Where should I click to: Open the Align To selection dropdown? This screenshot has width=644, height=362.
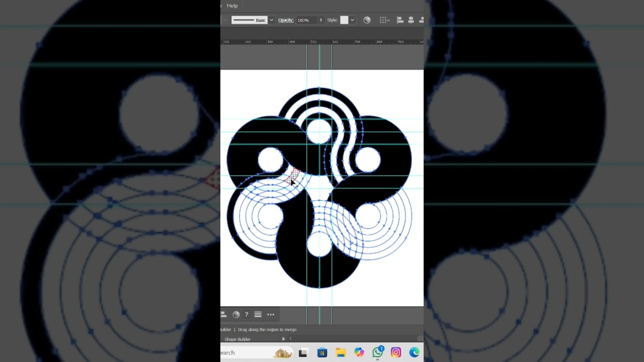point(385,20)
